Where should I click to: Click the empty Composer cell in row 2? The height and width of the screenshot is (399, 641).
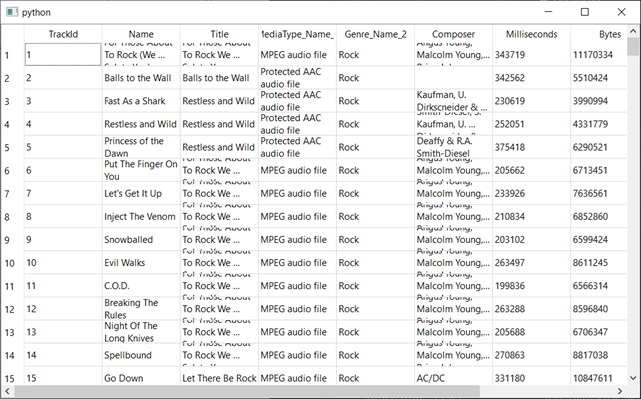coord(453,78)
